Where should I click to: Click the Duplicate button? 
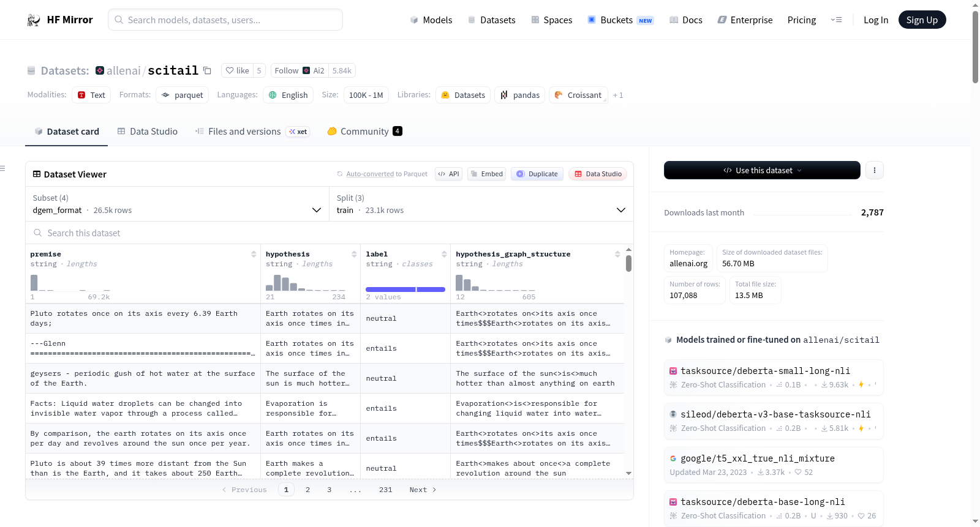click(x=537, y=174)
